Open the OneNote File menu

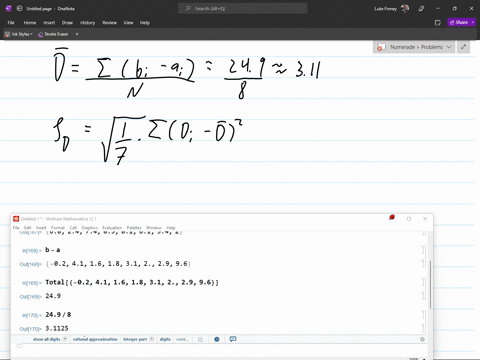pyautogui.click(x=11, y=23)
